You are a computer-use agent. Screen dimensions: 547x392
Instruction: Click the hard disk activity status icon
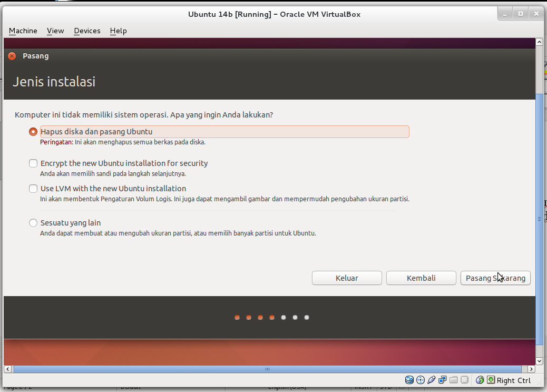tap(409, 380)
